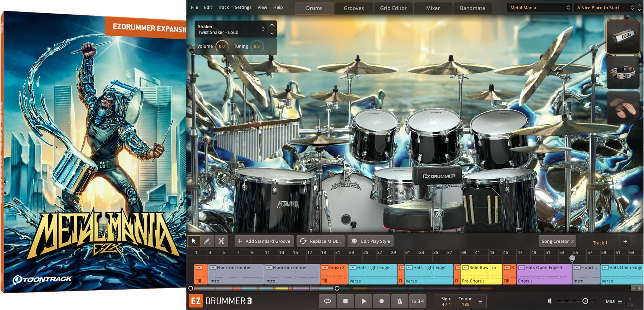The height and width of the screenshot is (310, 644).
Task: Open the MIDI settings menu
Action: 620,301
